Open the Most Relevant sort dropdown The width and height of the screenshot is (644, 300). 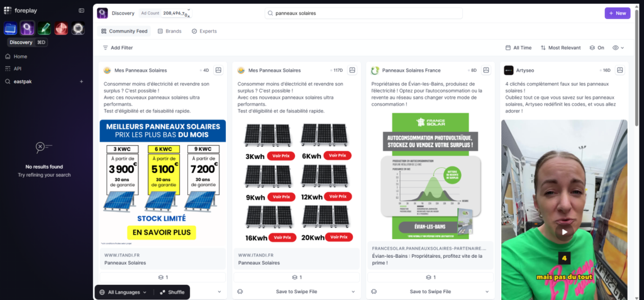pyautogui.click(x=560, y=48)
